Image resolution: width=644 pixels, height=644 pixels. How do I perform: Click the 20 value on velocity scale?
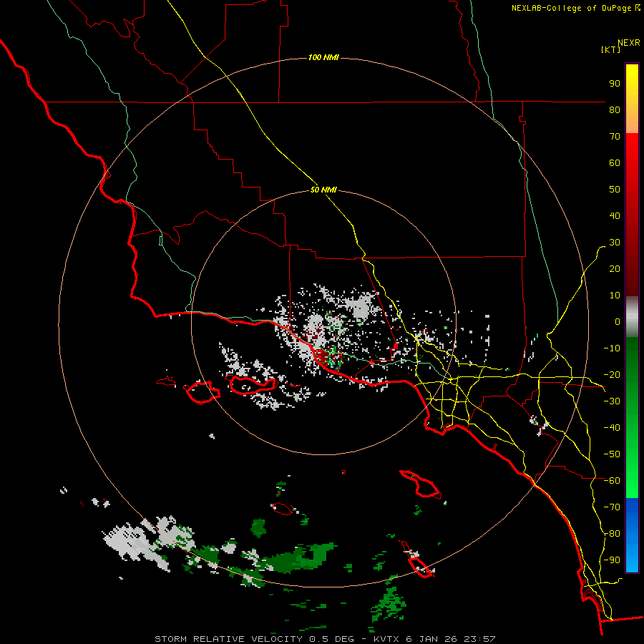pyautogui.click(x=615, y=268)
